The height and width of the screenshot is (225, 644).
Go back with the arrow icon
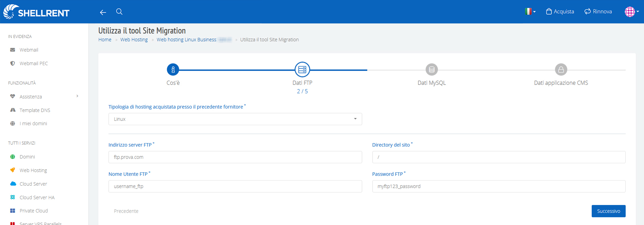pyautogui.click(x=103, y=12)
